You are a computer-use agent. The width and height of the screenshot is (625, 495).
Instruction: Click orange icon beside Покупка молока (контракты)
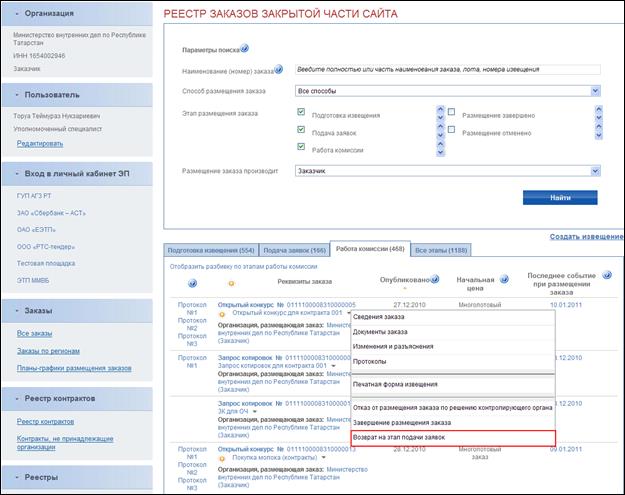pyautogui.click(x=222, y=458)
